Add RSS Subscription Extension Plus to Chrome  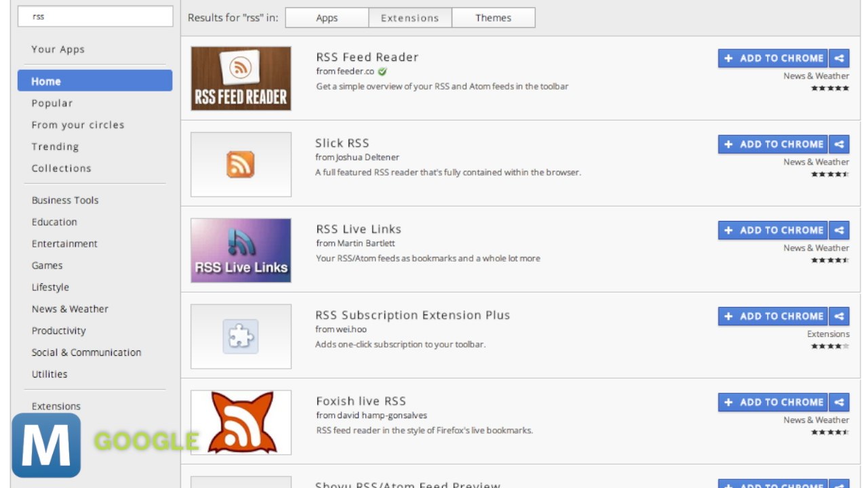click(x=773, y=317)
